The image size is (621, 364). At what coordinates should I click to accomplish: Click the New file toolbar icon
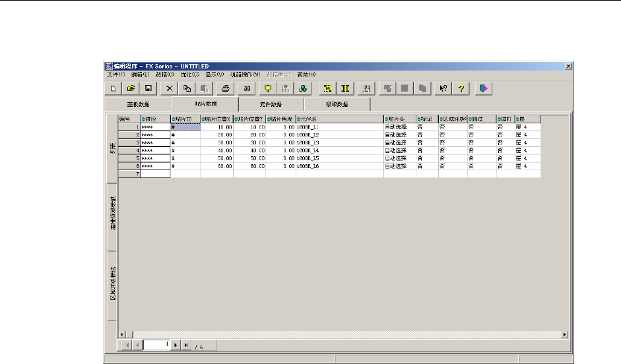click(x=114, y=88)
